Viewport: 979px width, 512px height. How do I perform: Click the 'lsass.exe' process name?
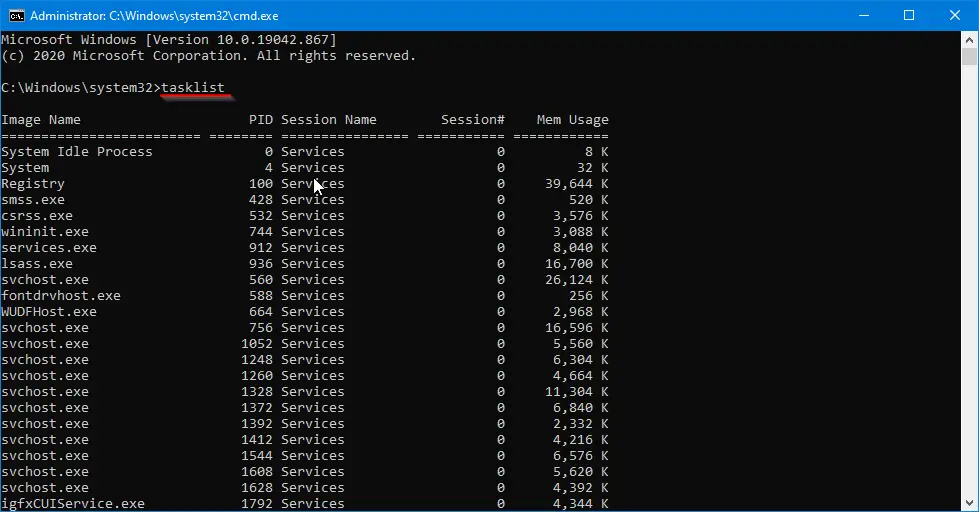37,264
